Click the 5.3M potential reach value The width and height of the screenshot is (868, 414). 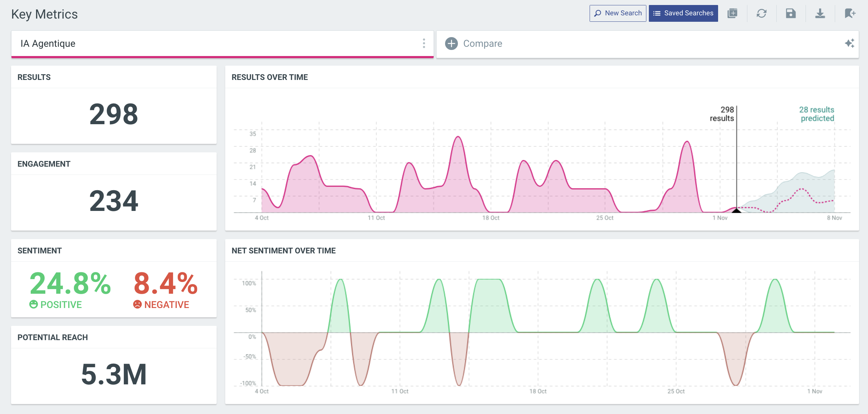click(x=113, y=374)
